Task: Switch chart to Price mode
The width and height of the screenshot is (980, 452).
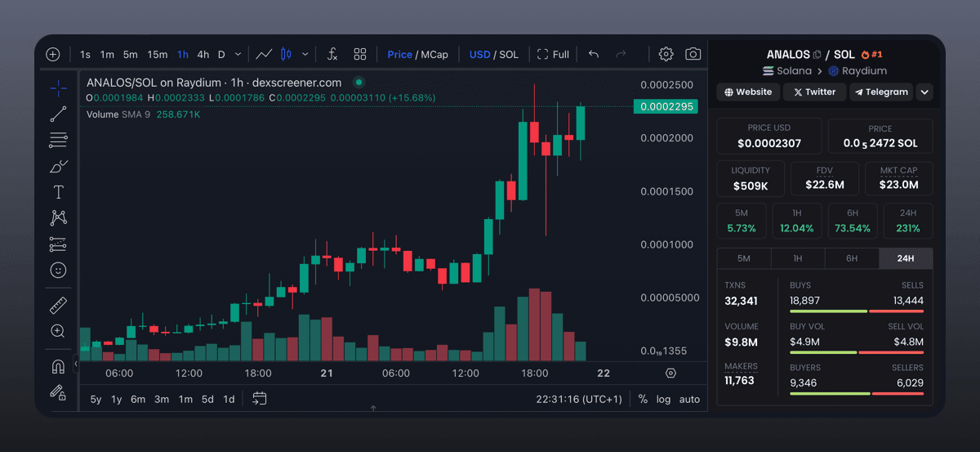Action: (x=399, y=55)
